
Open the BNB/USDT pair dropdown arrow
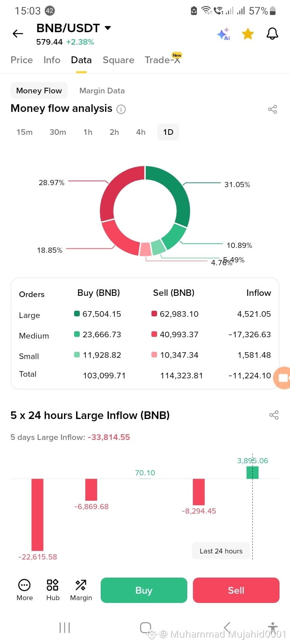point(108,28)
